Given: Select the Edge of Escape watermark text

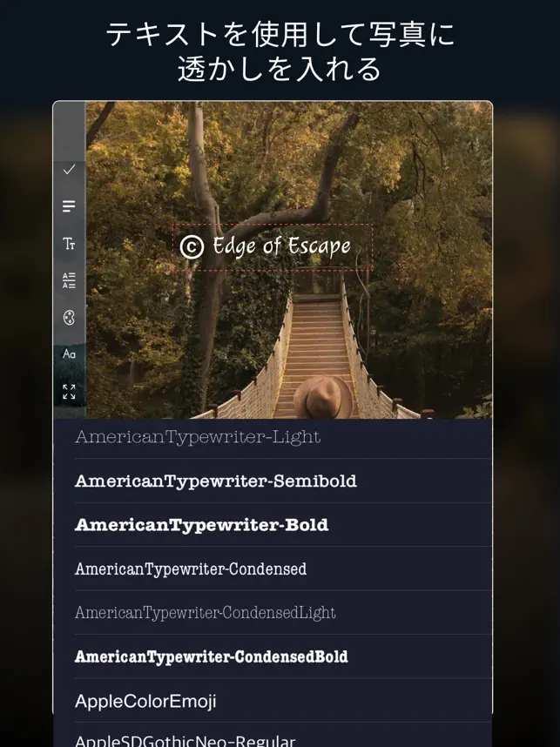Looking at the screenshot, I should point(281,246).
